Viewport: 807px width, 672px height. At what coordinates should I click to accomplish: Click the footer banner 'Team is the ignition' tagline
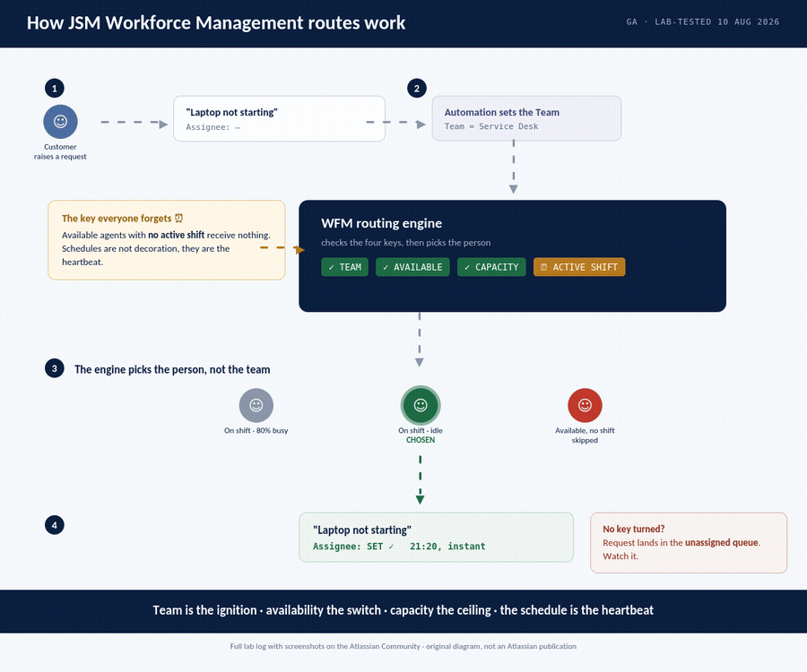(403, 610)
